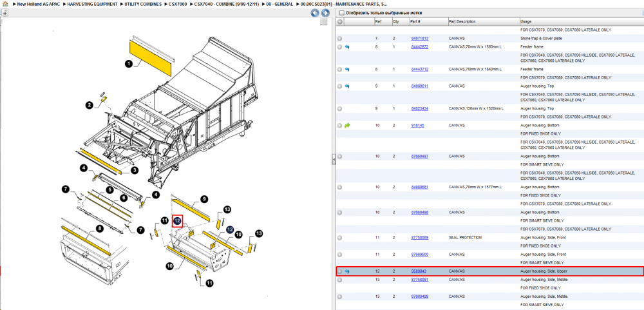
Task: Select 'CANVAS,70mm W x 1577mm L' description
Action: pyautogui.click(x=475, y=187)
